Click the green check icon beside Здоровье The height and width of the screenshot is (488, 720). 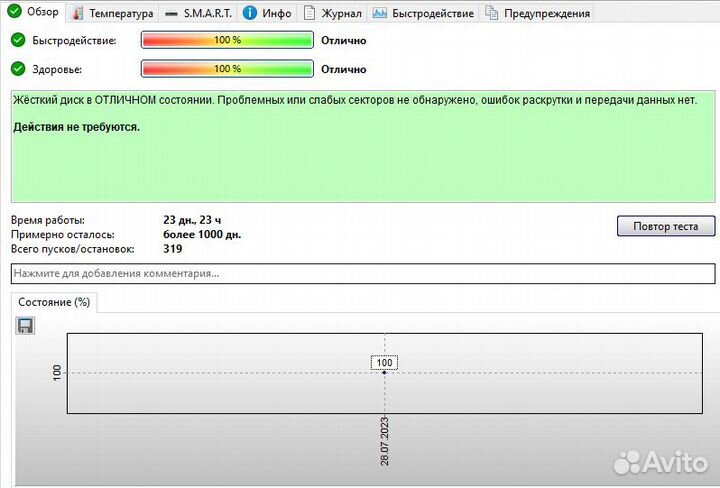(18, 69)
